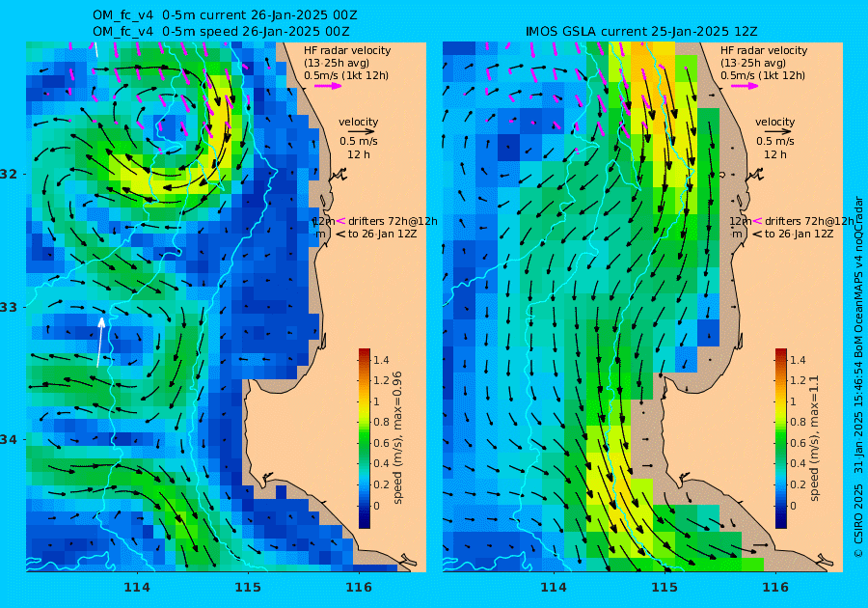Click the right map's 'HF radar velocity' label
Image resolution: width=868 pixels, height=608 pixels.
click(x=764, y=50)
